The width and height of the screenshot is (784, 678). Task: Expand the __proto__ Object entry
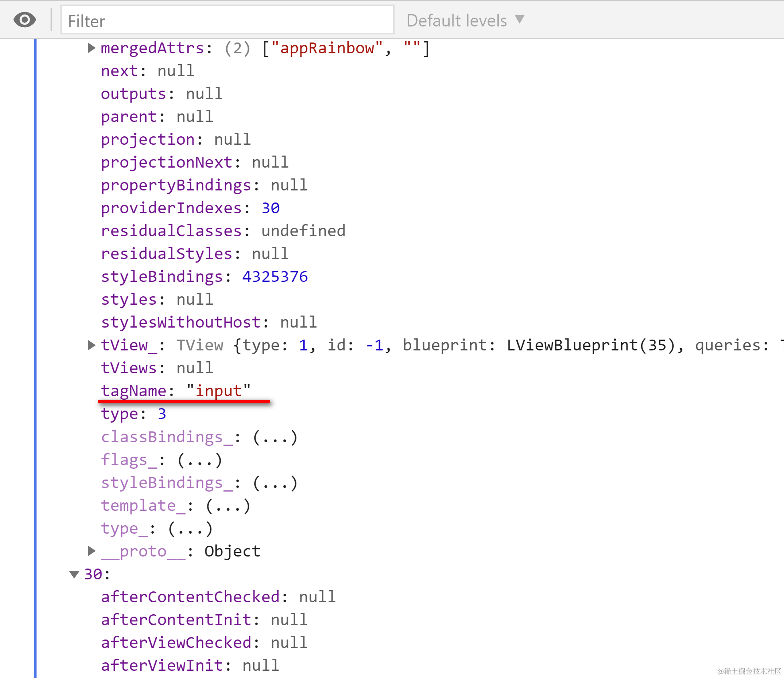click(x=91, y=551)
